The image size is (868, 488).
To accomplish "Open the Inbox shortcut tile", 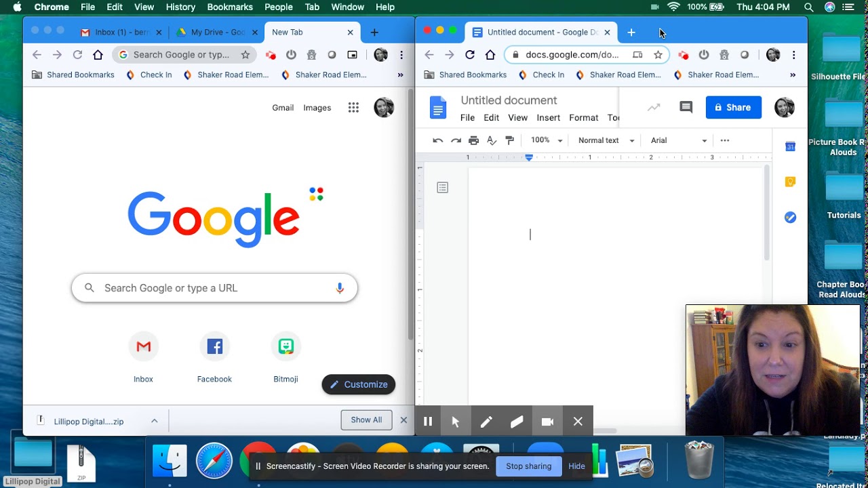I will click(x=143, y=358).
